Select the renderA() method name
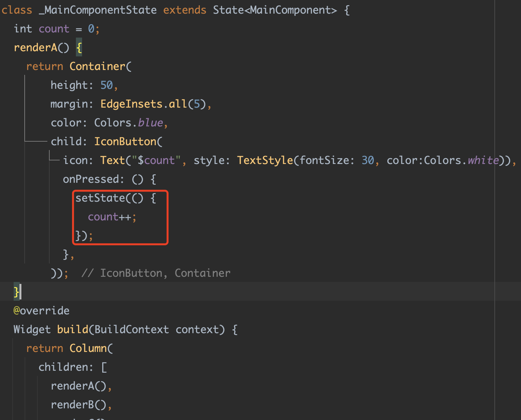Viewport: 521px width, 420px height. tap(42, 47)
